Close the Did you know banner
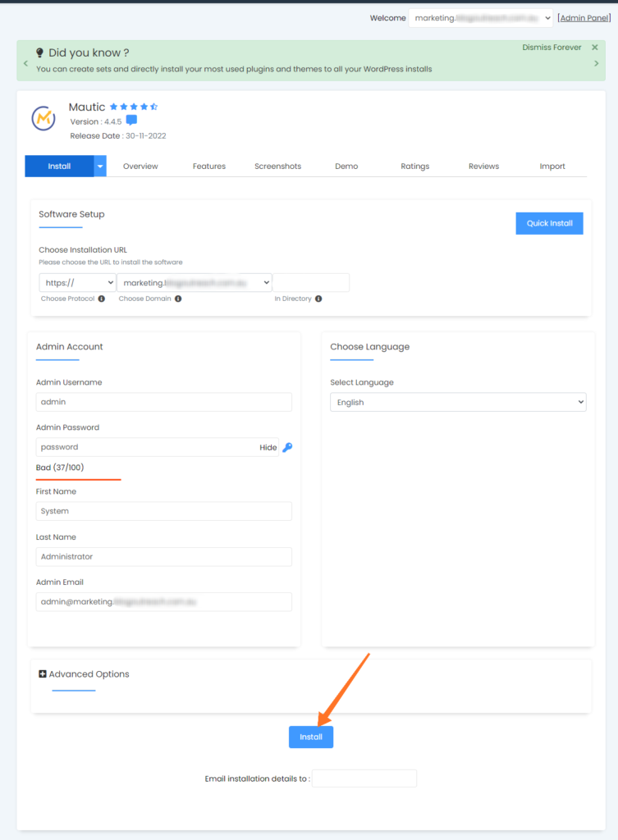The height and width of the screenshot is (840, 618). (595, 47)
